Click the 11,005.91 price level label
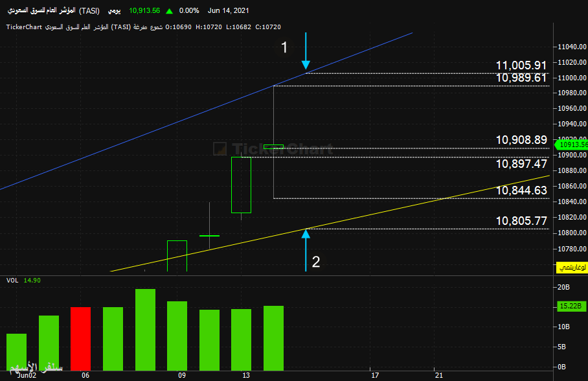 (521, 65)
